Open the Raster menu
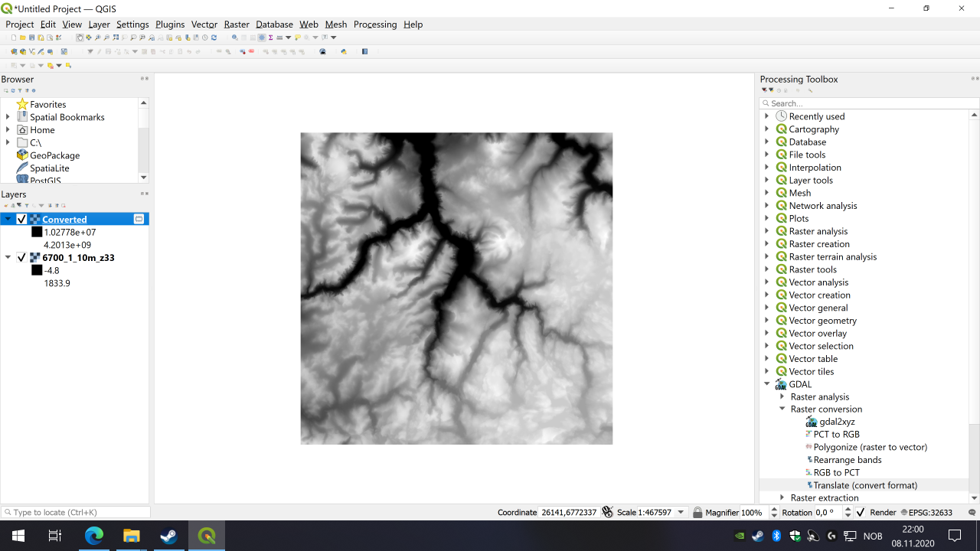The width and height of the screenshot is (980, 551). (237, 24)
